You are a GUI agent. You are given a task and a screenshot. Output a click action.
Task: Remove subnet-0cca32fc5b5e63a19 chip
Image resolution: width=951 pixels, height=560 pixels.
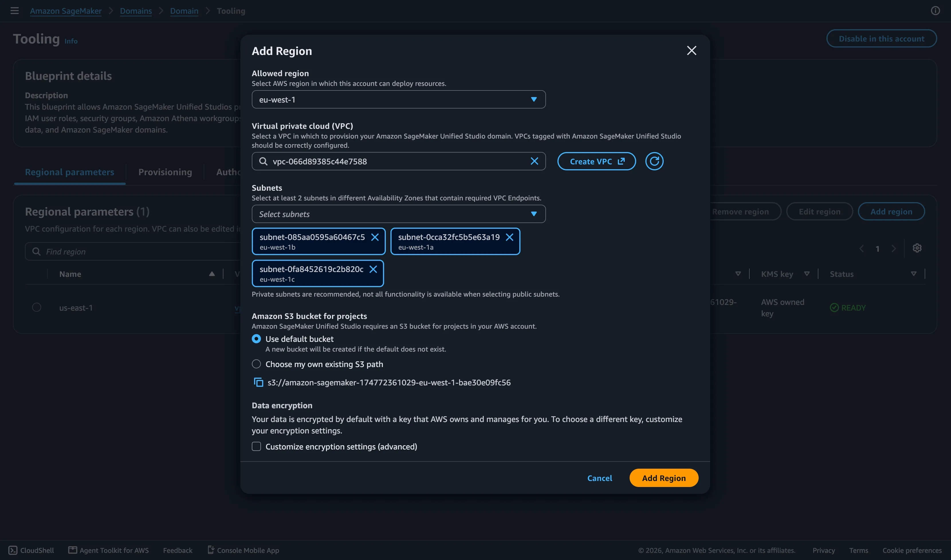coord(509,237)
